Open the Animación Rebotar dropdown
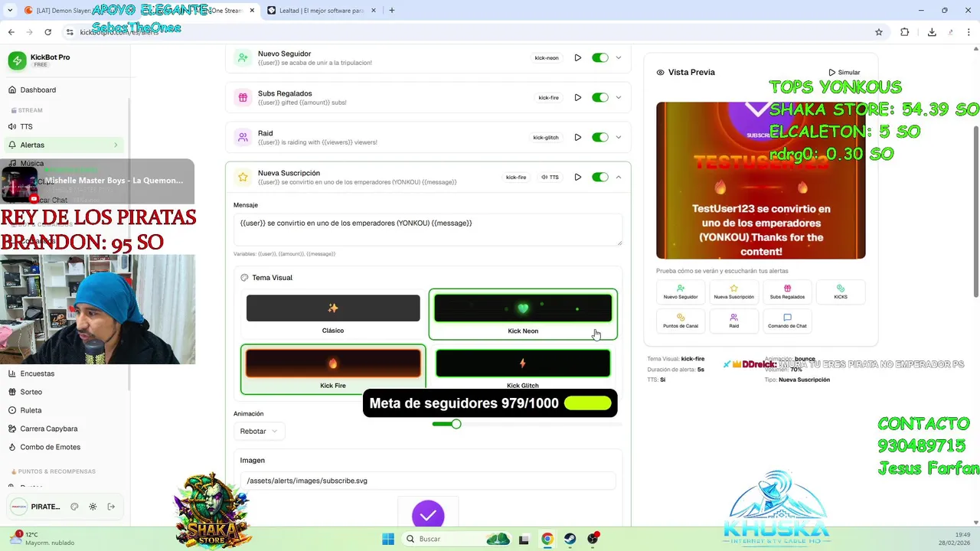Viewport: 980px width, 551px height. 259,431
